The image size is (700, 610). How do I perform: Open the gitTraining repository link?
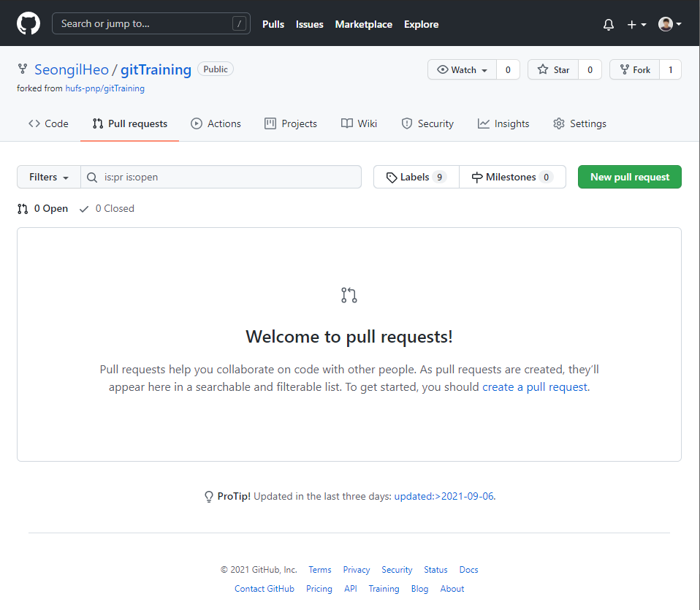click(156, 69)
